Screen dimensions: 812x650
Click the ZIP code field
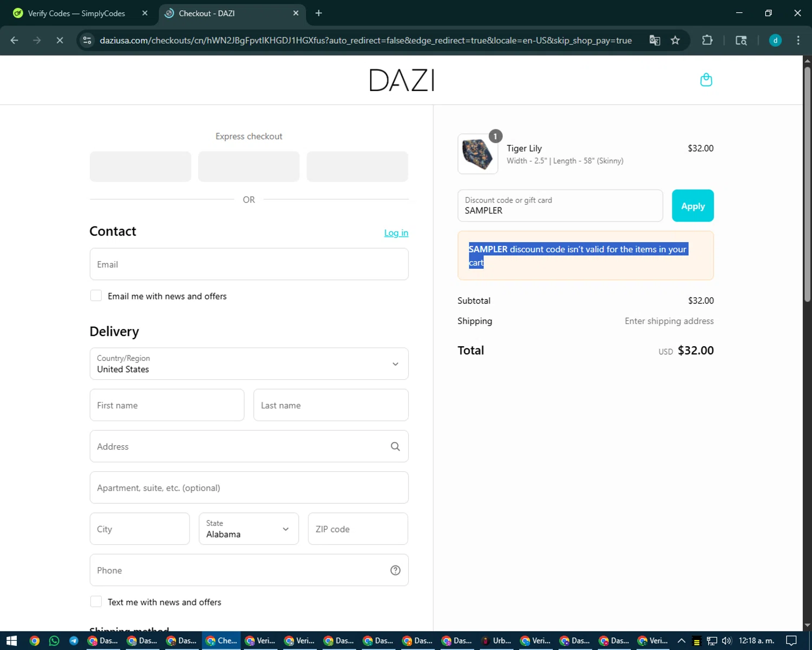tap(358, 529)
